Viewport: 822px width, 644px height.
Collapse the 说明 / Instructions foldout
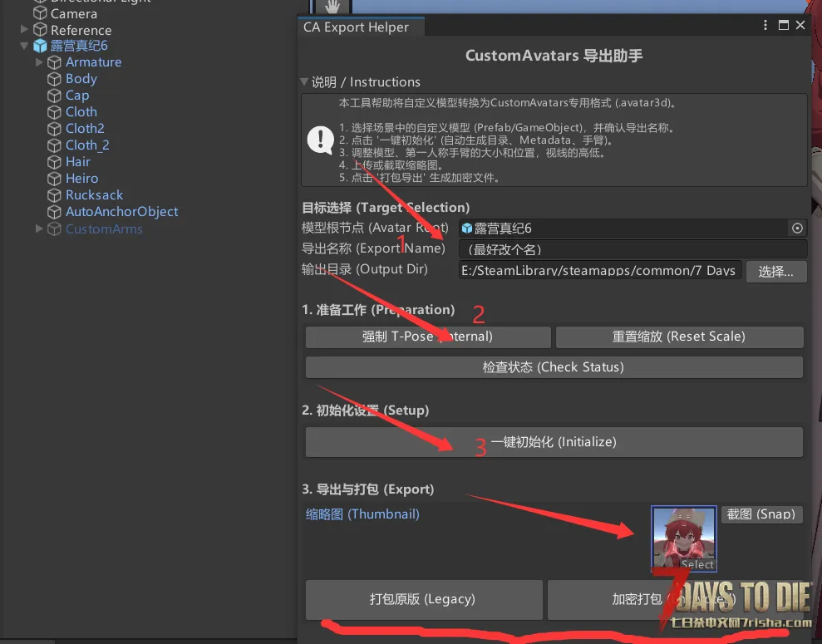pyautogui.click(x=305, y=82)
